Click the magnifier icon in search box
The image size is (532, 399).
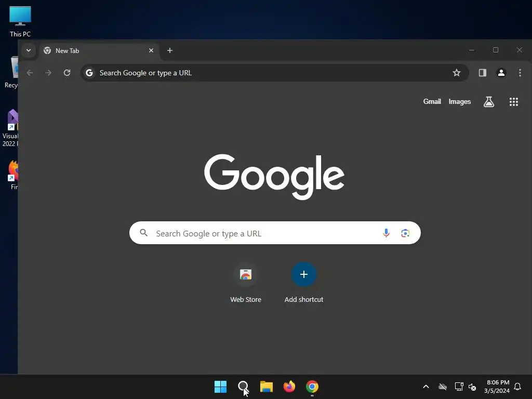pyautogui.click(x=144, y=233)
